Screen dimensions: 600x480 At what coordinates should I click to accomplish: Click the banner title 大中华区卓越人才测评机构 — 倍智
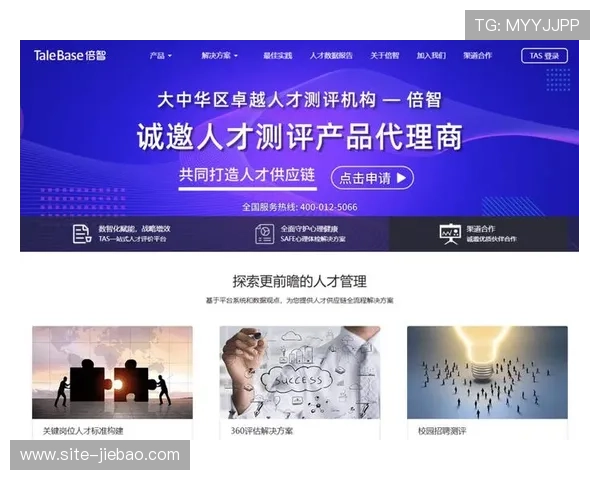(x=300, y=100)
